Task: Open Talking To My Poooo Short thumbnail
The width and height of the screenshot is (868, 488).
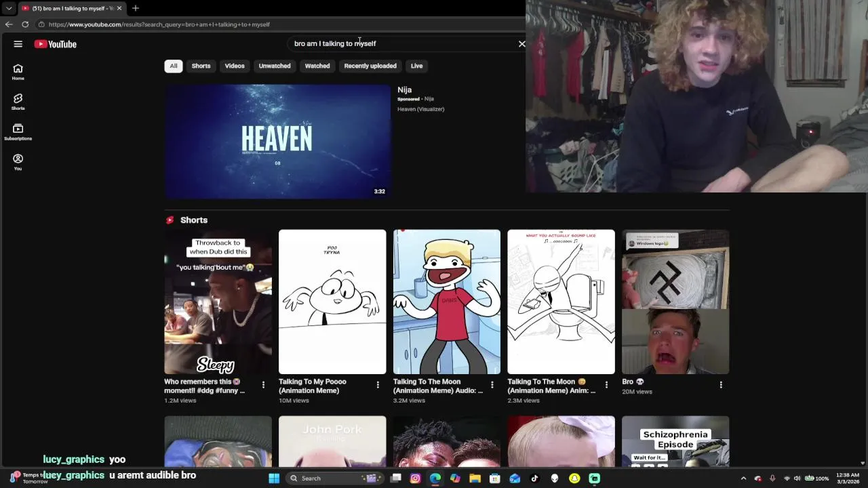Action: click(x=332, y=302)
